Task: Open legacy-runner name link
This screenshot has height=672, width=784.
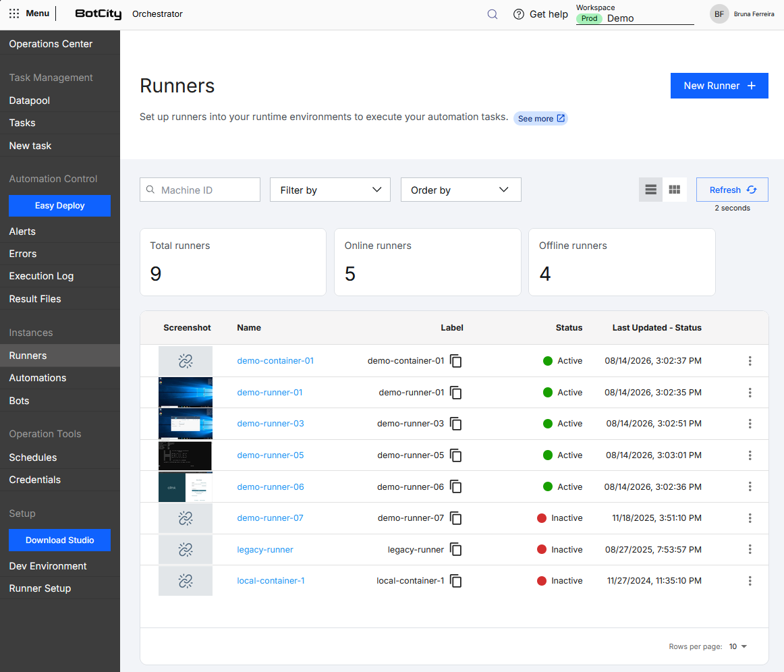Action: tap(265, 549)
